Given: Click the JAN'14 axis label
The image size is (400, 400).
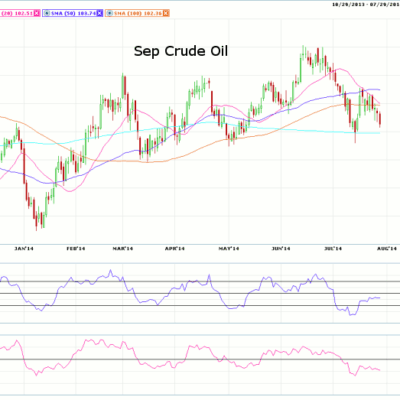Looking at the screenshot, I should tap(24, 249).
